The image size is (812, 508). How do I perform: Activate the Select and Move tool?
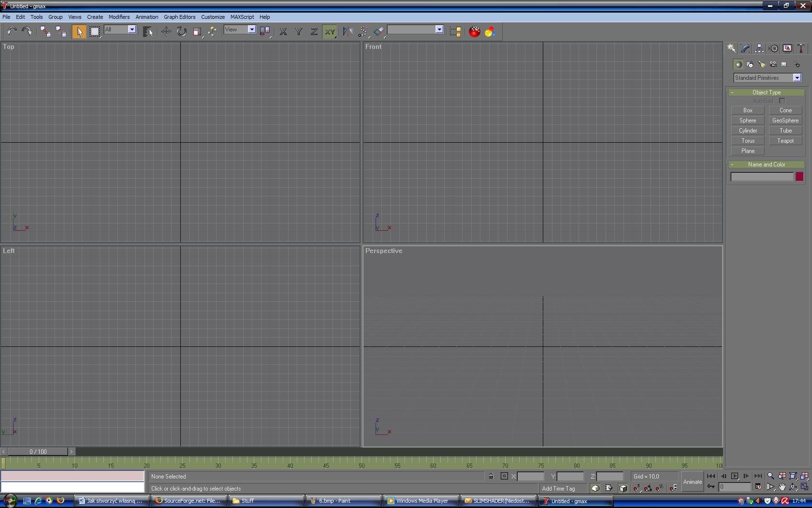(x=166, y=31)
